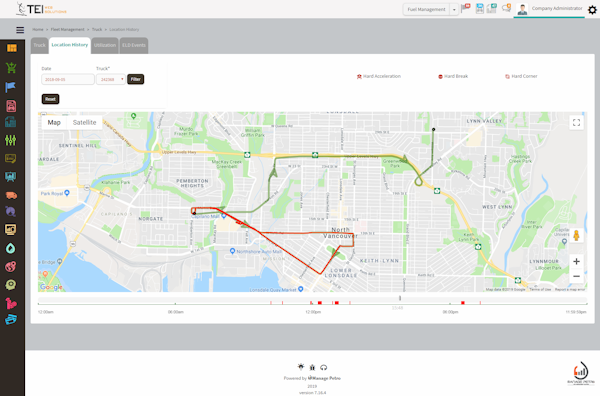
Task: Click the Company Administrator avatar
Action: point(522,9)
